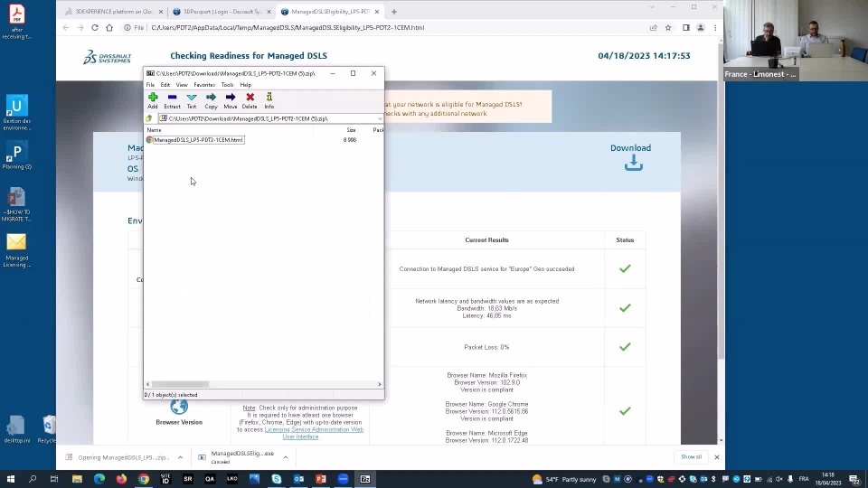
Task: Click the red Delete icon
Action: coord(250,100)
